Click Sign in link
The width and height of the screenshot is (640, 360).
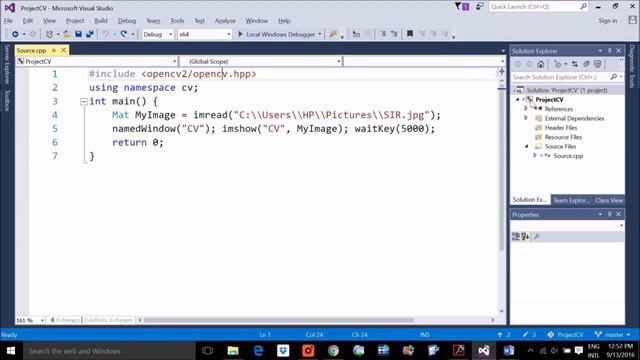[x=607, y=21]
